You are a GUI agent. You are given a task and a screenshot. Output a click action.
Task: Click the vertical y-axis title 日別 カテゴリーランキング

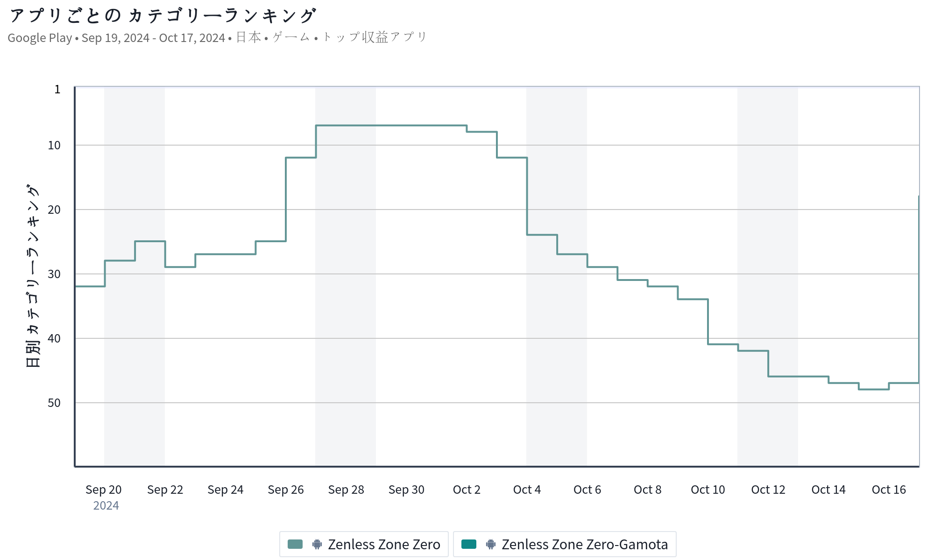[x=33, y=275]
